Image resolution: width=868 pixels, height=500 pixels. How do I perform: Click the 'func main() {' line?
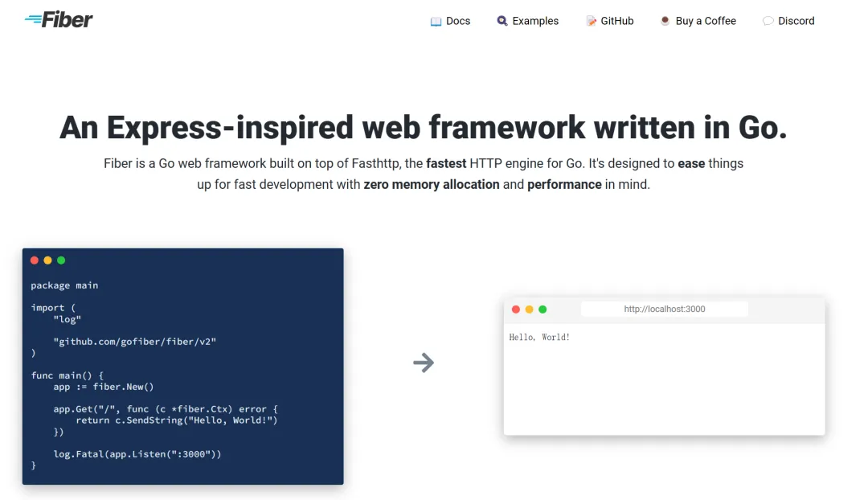pos(67,375)
